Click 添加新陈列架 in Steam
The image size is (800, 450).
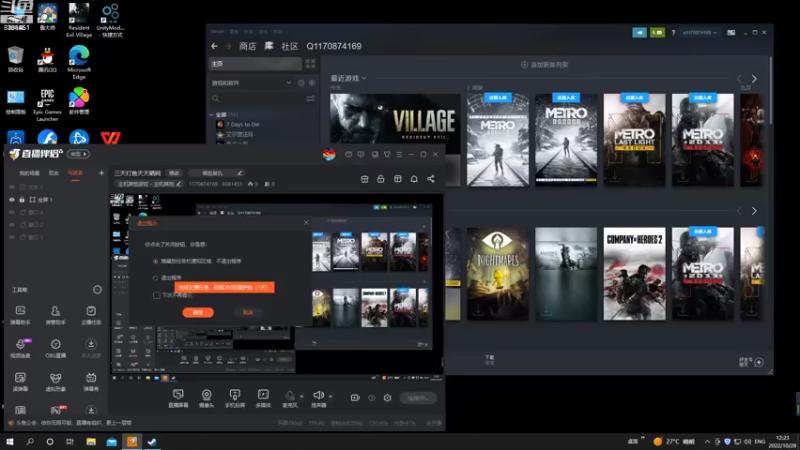tap(544, 65)
